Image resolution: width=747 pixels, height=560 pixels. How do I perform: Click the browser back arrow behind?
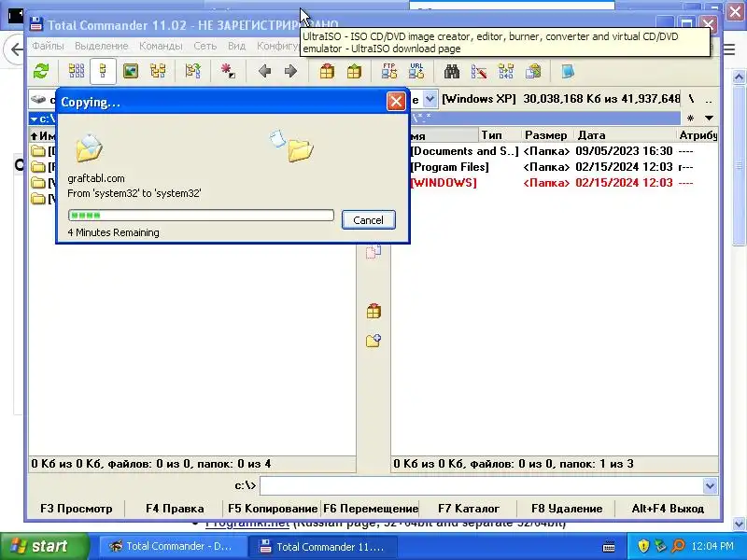15,49
